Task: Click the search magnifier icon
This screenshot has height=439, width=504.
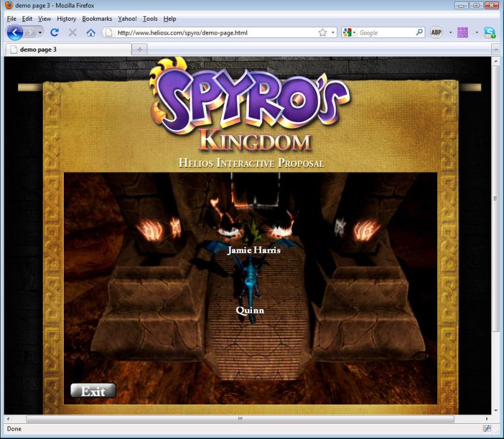Action: 419,32
